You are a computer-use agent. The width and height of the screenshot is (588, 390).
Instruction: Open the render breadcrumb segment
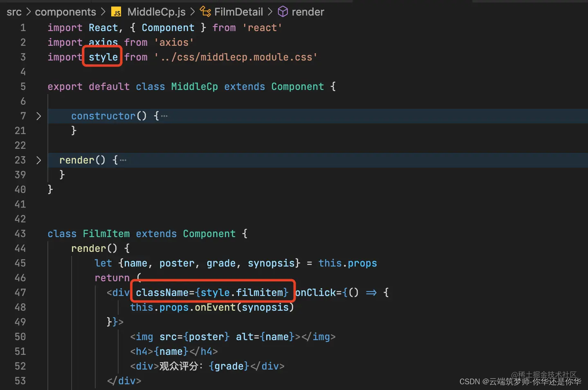click(308, 12)
